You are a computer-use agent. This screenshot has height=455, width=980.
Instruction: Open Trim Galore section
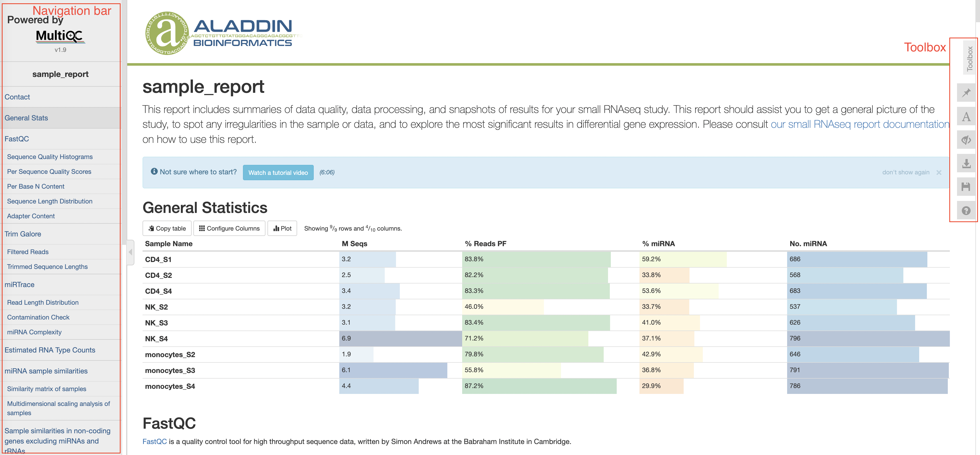23,234
